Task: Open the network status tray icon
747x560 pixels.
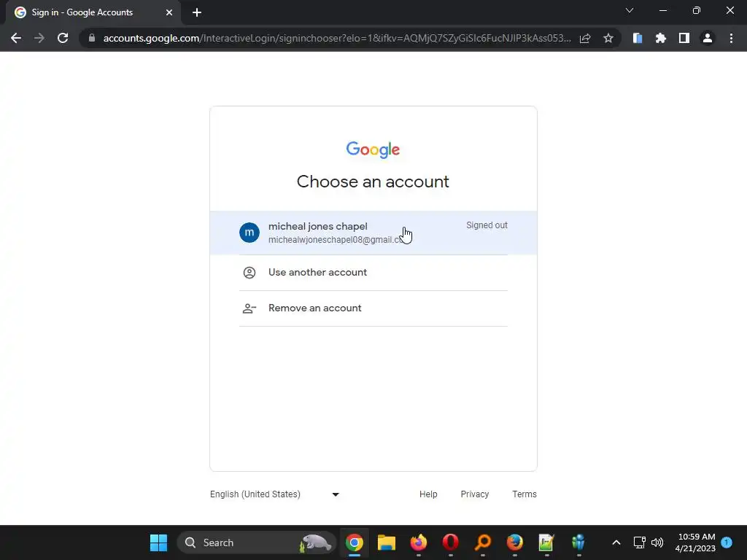Action: (639, 542)
